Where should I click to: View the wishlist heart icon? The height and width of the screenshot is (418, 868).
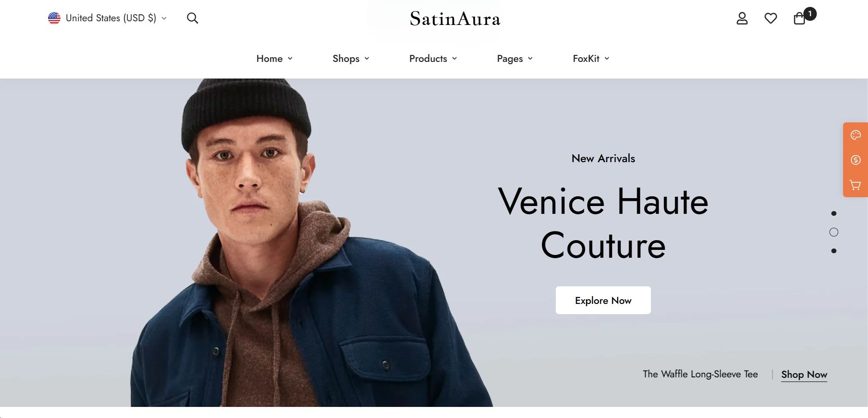click(771, 18)
